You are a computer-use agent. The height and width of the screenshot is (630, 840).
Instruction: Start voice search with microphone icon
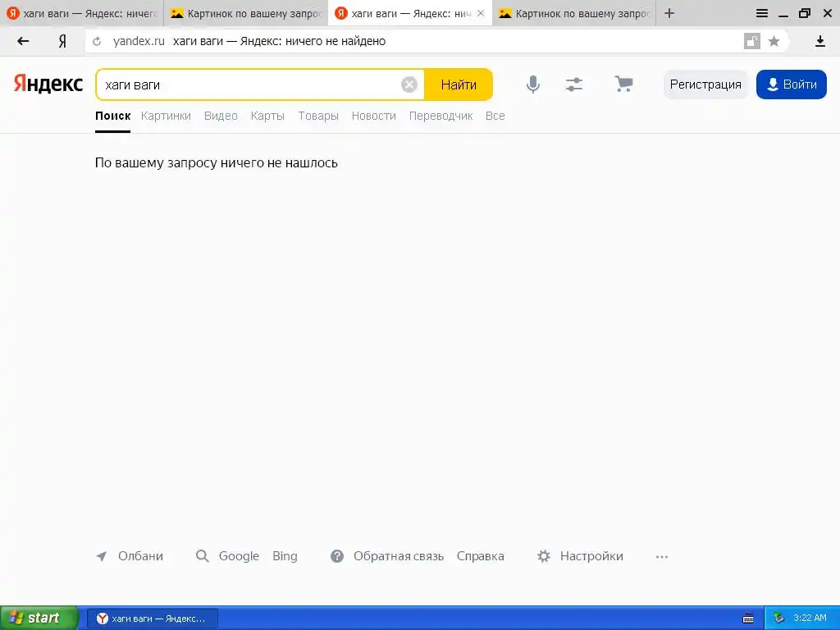coord(533,84)
